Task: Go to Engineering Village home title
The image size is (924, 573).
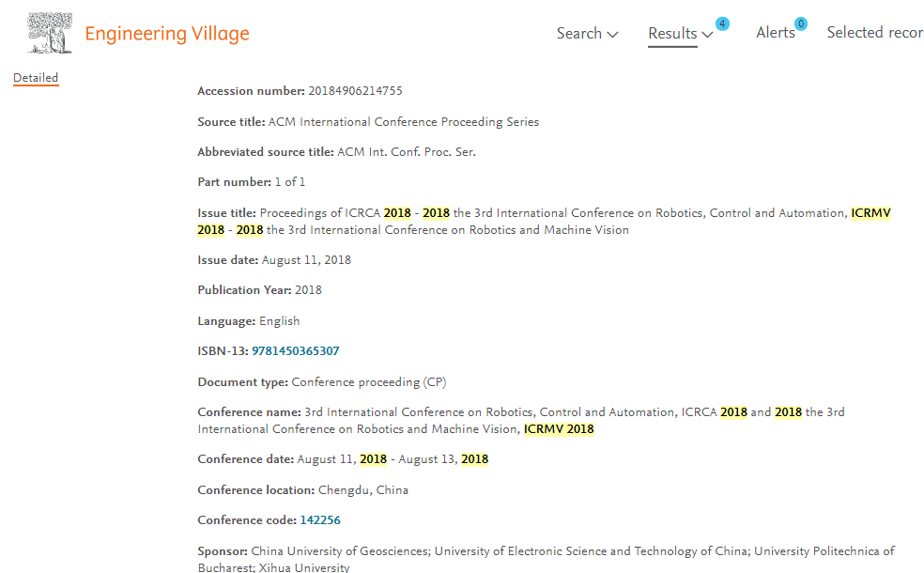Action: coord(167,34)
